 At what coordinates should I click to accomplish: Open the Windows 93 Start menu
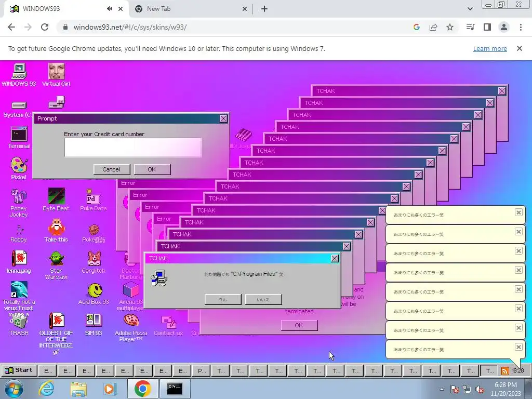[x=19, y=370]
